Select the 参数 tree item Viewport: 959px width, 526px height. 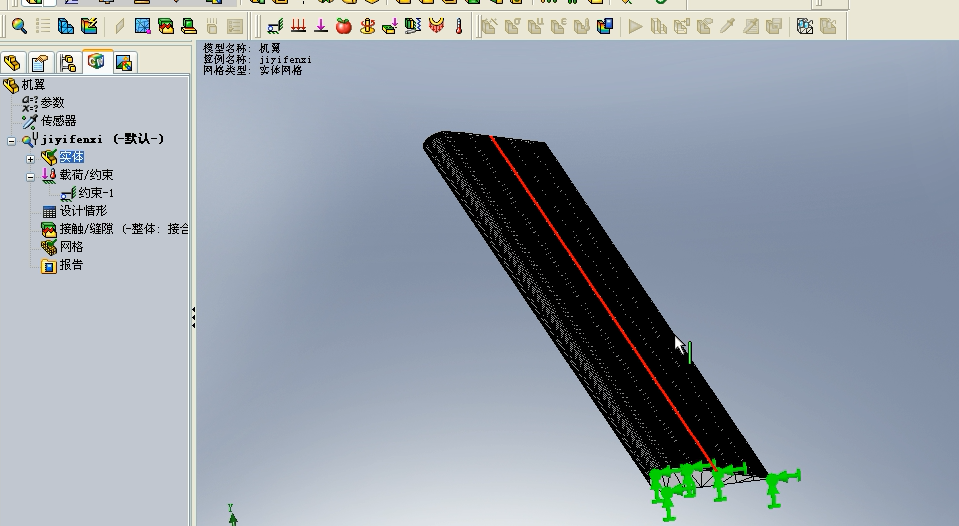(x=43, y=103)
